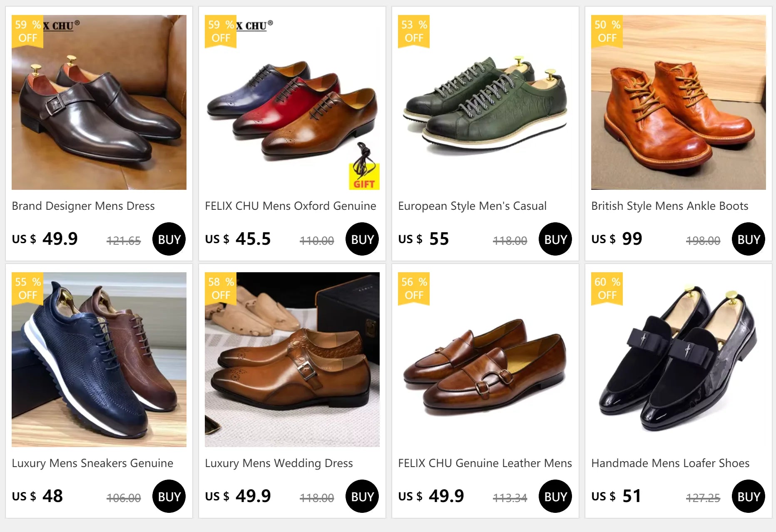View the navy and brown sneakers image
This screenshot has height=532, width=776.
click(x=99, y=360)
